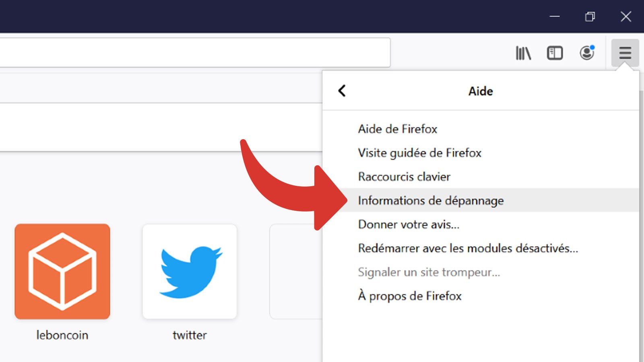This screenshot has width=644, height=362.
Task: Choose Donner votre avis…
Action: point(481,224)
